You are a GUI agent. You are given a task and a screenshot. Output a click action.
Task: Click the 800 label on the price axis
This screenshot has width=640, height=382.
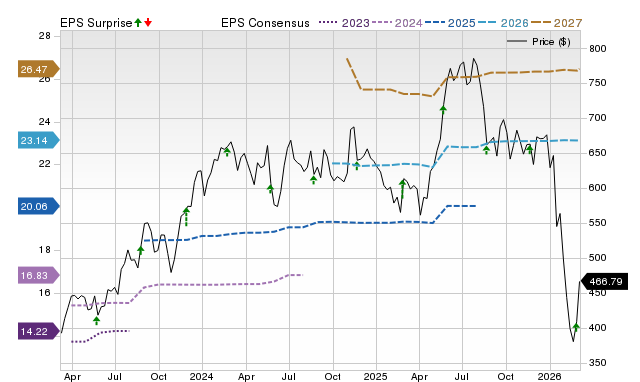click(x=598, y=49)
